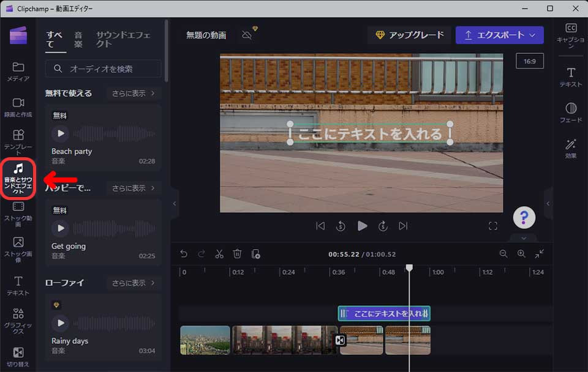Open the テンプレート templates sidebar panel
588x372 pixels.
[x=18, y=141]
